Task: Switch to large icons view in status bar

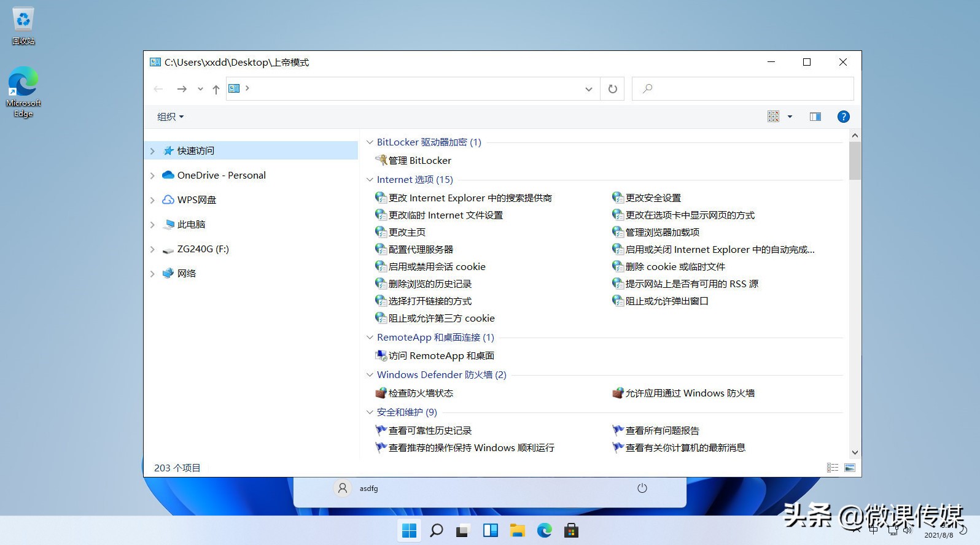Action: pyautogui.click(x=850, y=468)
